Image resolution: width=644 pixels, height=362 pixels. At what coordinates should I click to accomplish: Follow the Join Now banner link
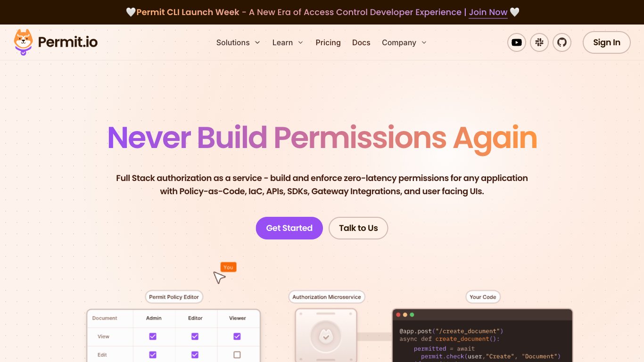pos(488,12)
